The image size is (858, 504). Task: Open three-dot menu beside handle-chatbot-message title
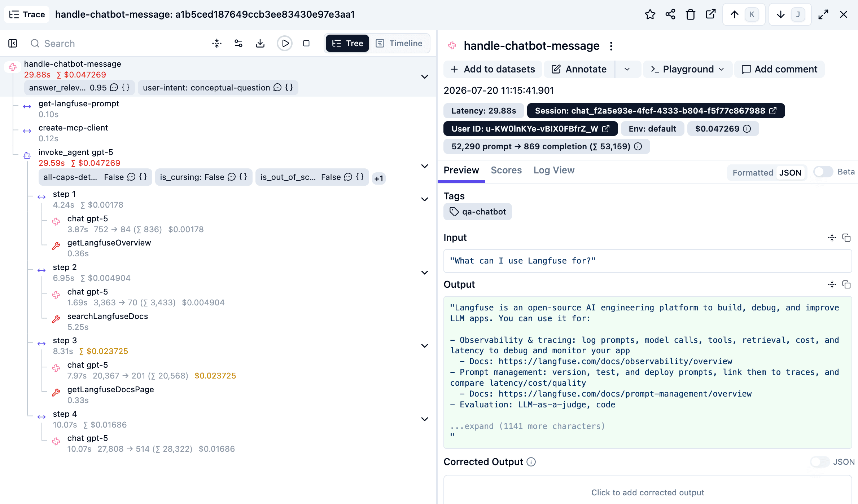(611, 46)
